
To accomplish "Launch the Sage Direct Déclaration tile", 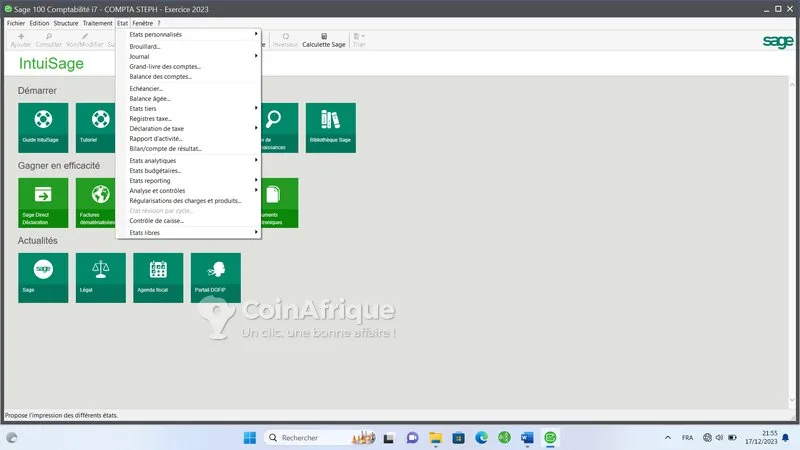I will point(43,202).
